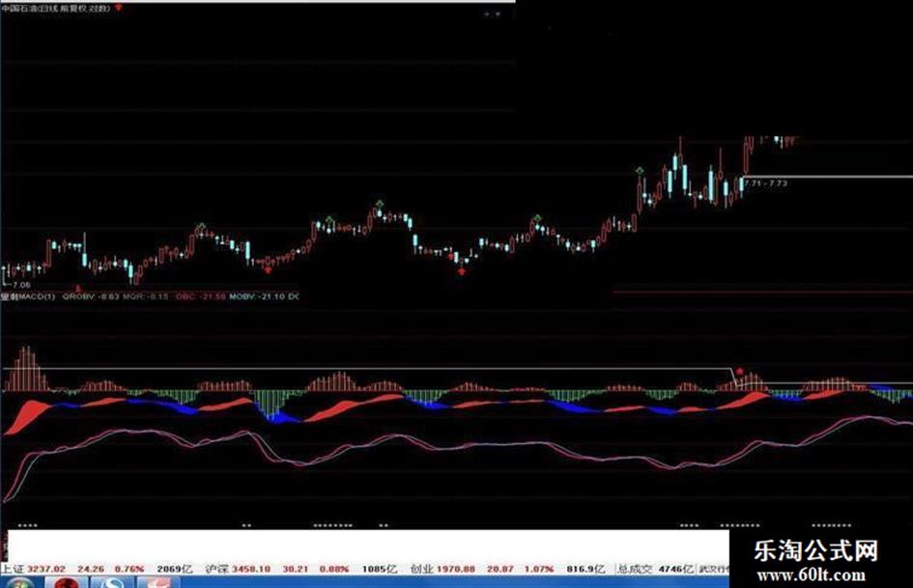The image size is (913, 588).
Task: Click the 沪深 change value 30.21
Action: (x=296, y=569)
